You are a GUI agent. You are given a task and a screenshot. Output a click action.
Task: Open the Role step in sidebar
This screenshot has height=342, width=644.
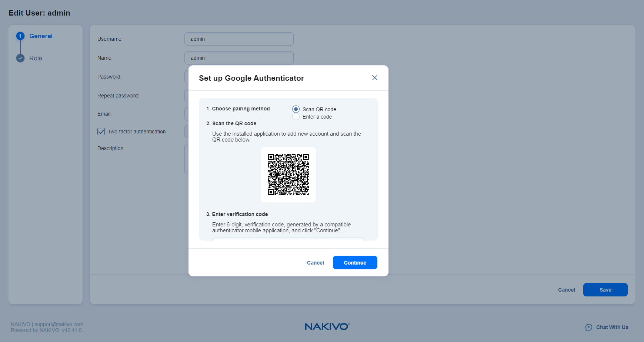tap(36, 58)
